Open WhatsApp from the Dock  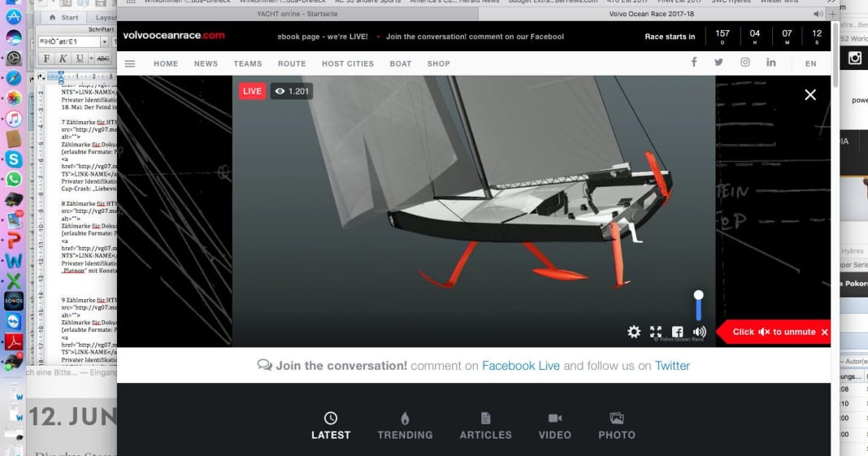(x=13, y=180)
